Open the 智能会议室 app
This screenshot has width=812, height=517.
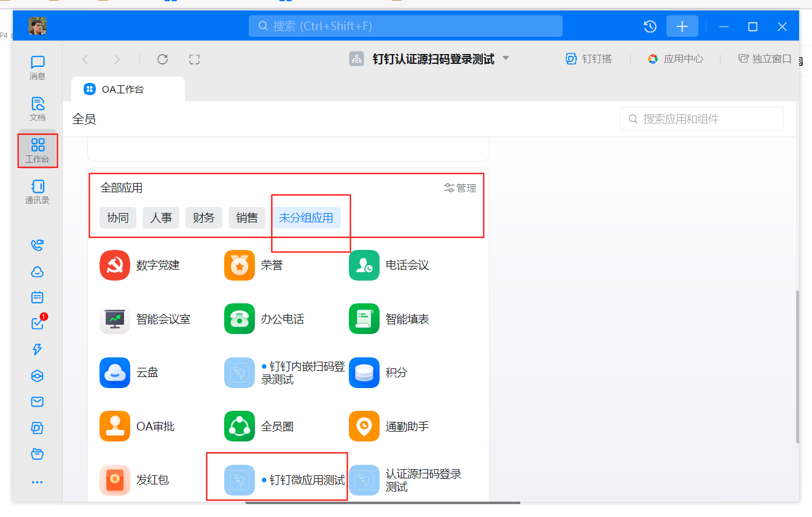[145, 319]
